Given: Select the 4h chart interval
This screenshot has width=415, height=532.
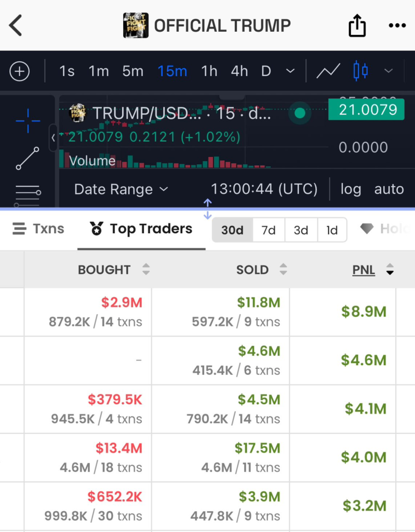Looking at the screenshot, I should 239,71.
